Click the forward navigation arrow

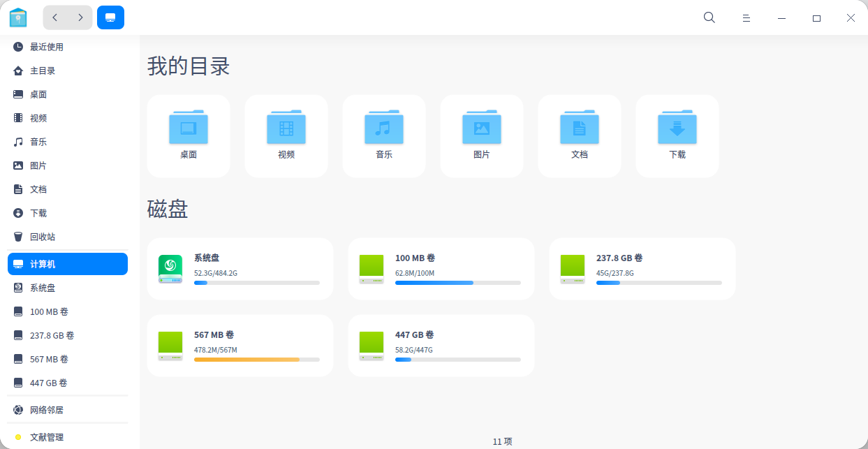[x=81, y=17]
